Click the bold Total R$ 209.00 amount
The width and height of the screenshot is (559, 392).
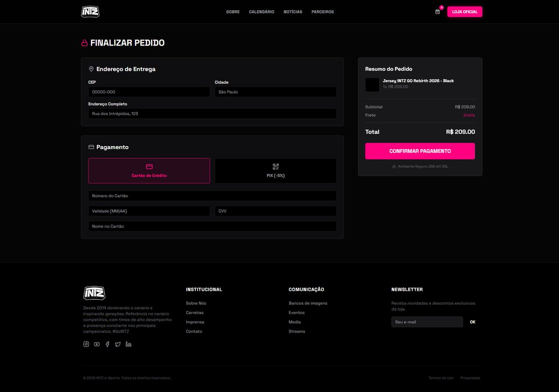(460, 132)
